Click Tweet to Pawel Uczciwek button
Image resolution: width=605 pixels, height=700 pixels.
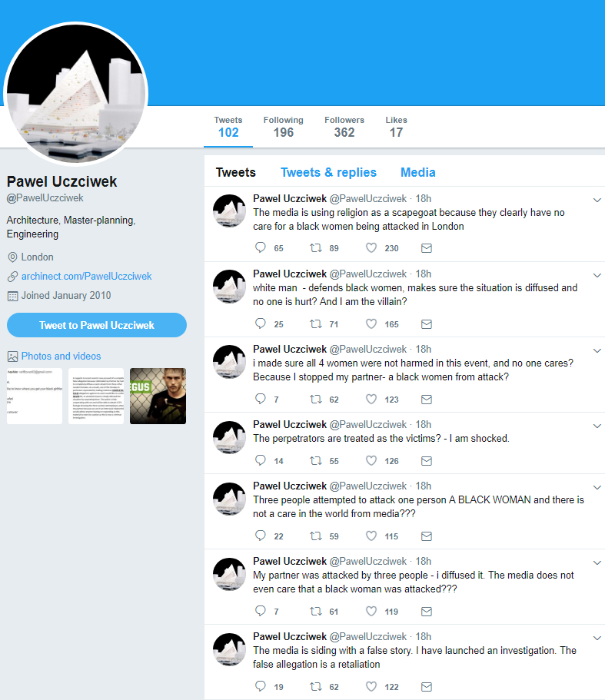(97, 325)
